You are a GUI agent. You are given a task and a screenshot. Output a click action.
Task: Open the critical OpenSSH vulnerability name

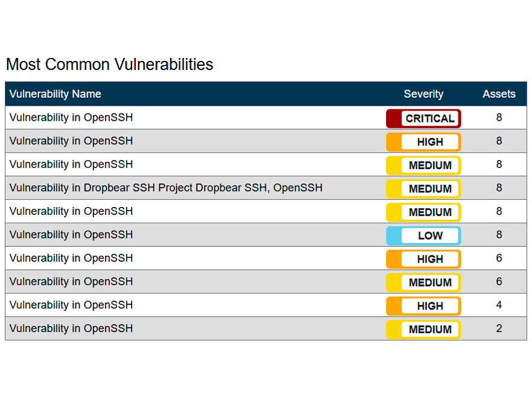[71, 117]
